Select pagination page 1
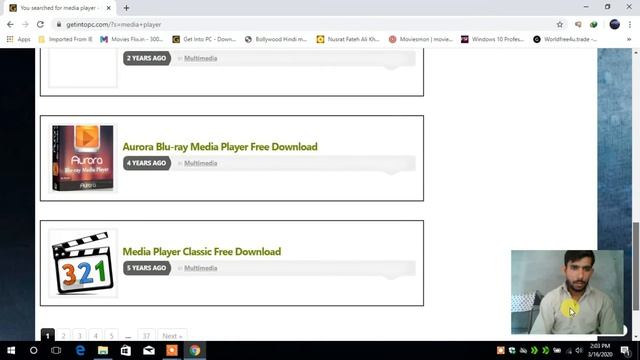The image size is (640, 360). (x=47, y=335)
